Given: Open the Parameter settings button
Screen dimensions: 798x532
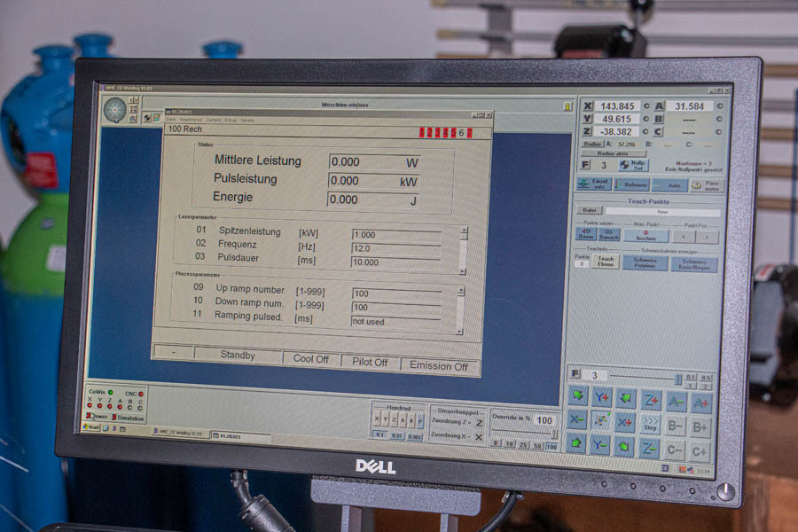Looking at the screenshot, I should [708, 185].
